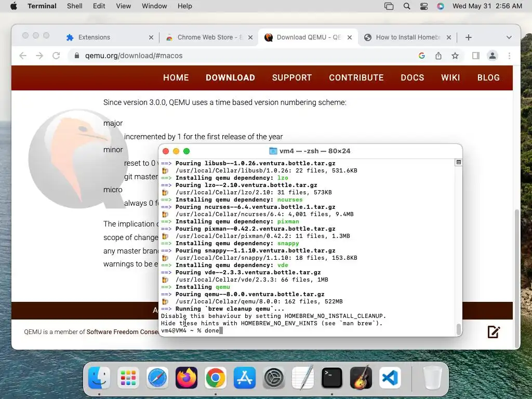Select the Download QEMU tab
Screen dimensions: 532x399
pos(308,37)
